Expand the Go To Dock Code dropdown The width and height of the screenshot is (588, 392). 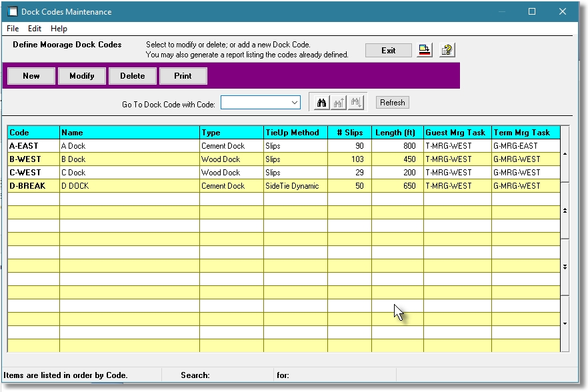pyautogui.click(x=294, y=103)
